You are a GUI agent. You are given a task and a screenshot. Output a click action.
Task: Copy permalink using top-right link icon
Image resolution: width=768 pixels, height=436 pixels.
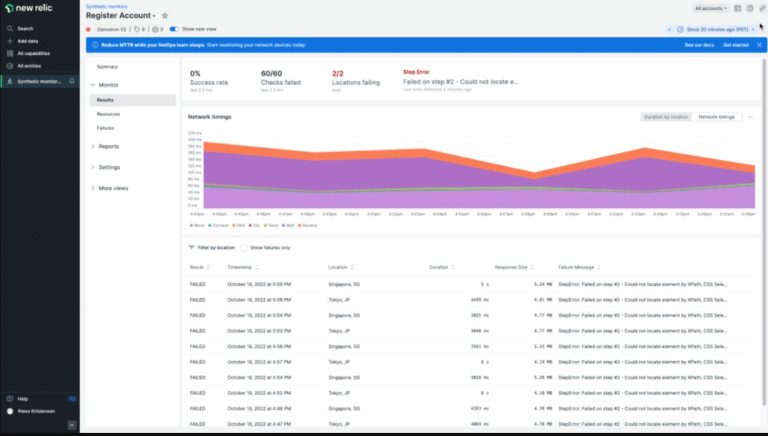click(x=761, y=8)
